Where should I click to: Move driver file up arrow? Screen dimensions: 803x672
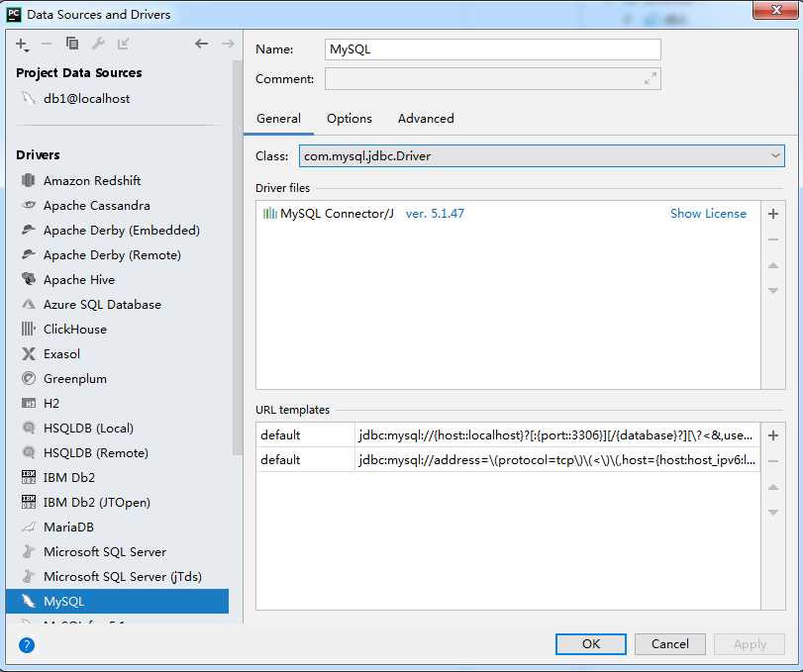click(x=773, y=265)
